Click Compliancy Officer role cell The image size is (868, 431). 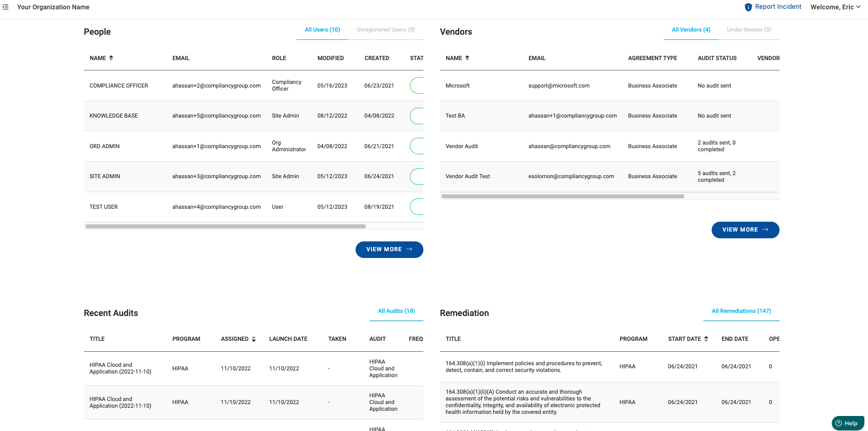point(287,85)
